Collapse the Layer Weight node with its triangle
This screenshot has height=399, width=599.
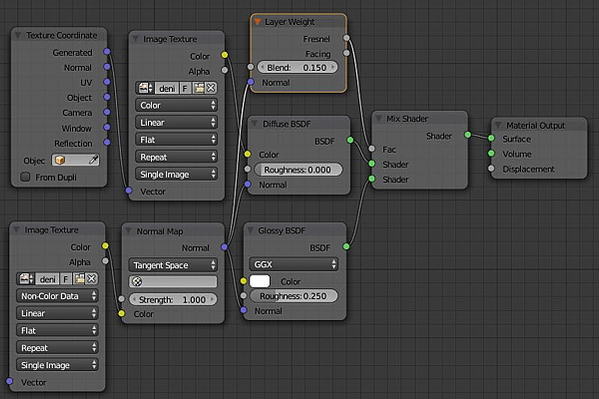tap(258, 21)
